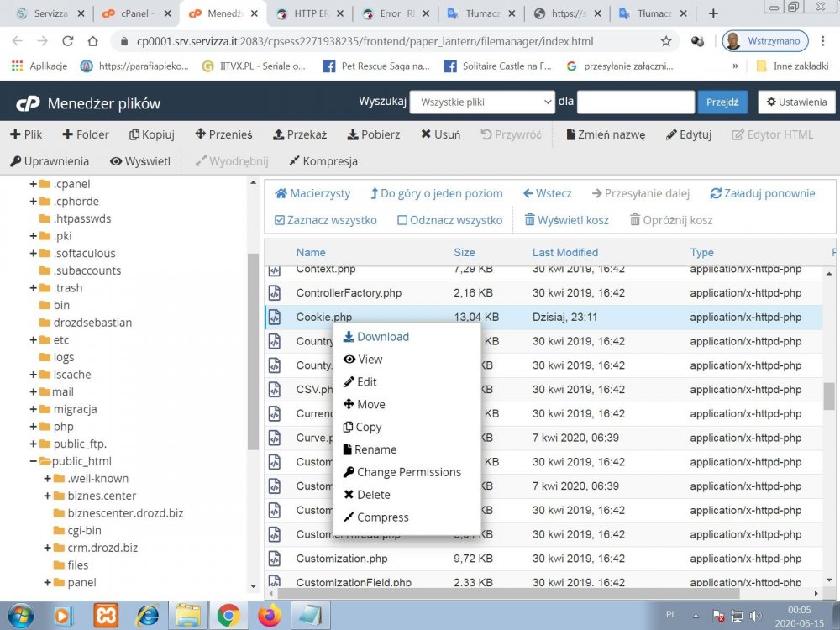
Task: Expand the crm.drozd.biz folder
Action: tap(47, 548)
